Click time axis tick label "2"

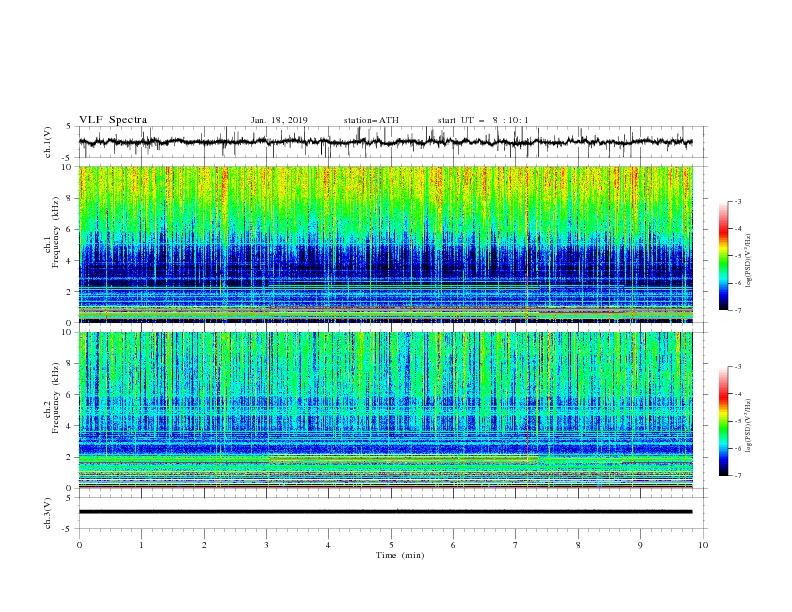(204, 545)
